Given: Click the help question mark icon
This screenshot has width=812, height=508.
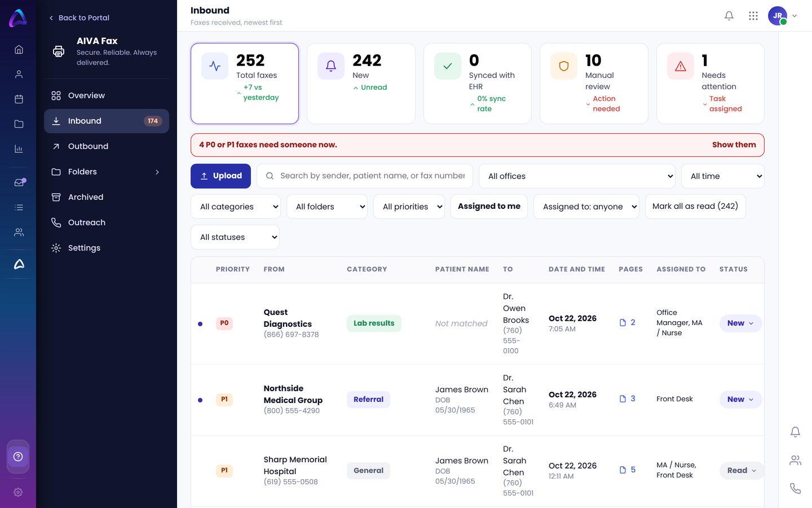Looking at the screenshot, I should [x=18, y=457].
